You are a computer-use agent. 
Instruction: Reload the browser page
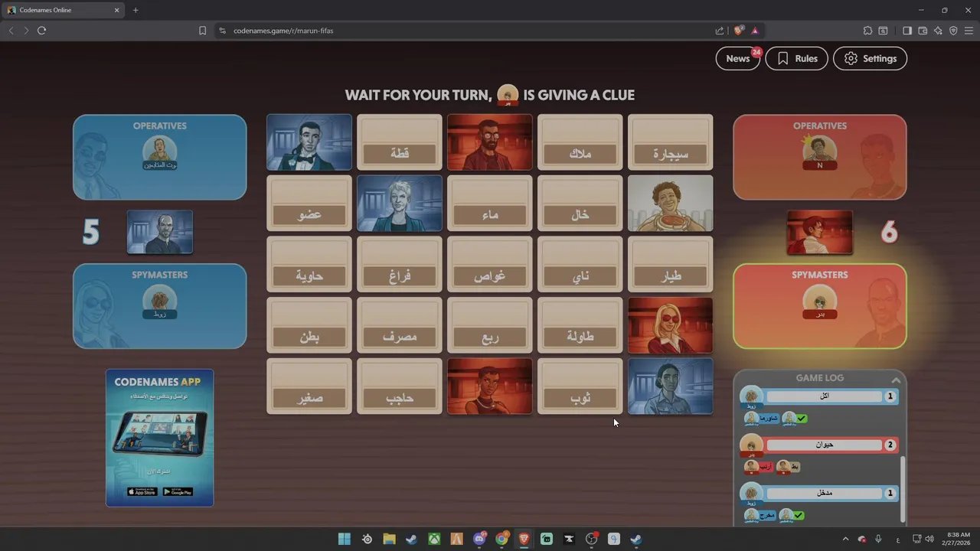41,31
